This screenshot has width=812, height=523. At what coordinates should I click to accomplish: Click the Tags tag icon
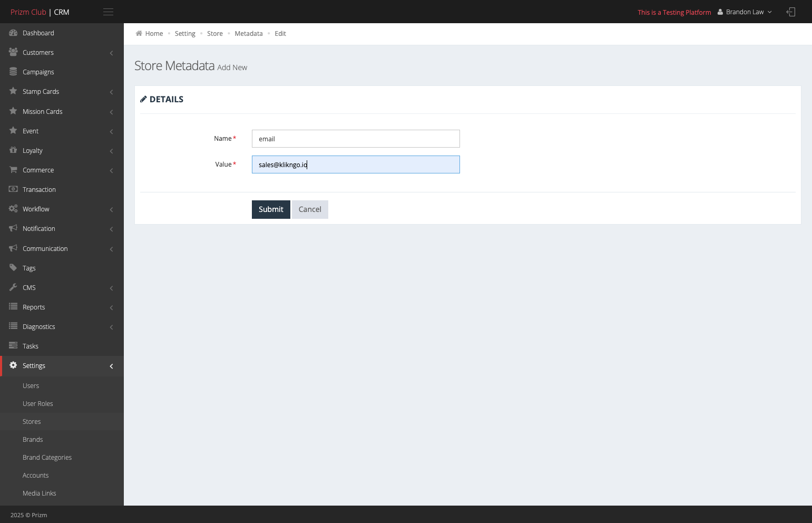click(x=13, y=268)
